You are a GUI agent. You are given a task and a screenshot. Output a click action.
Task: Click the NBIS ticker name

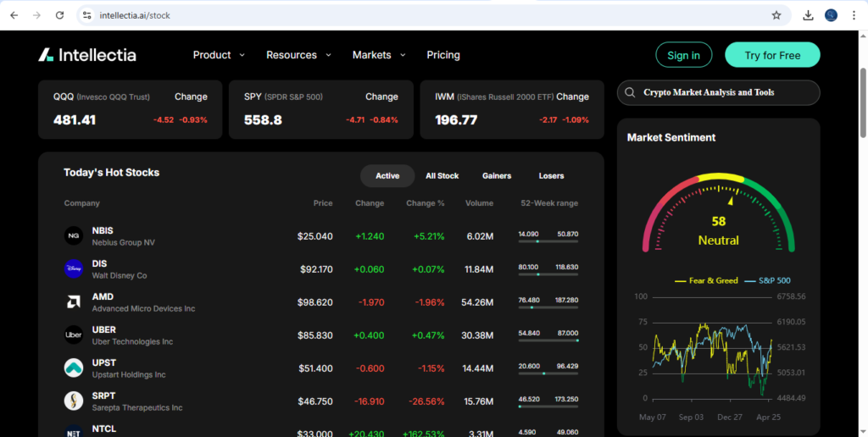pos(103,230)
